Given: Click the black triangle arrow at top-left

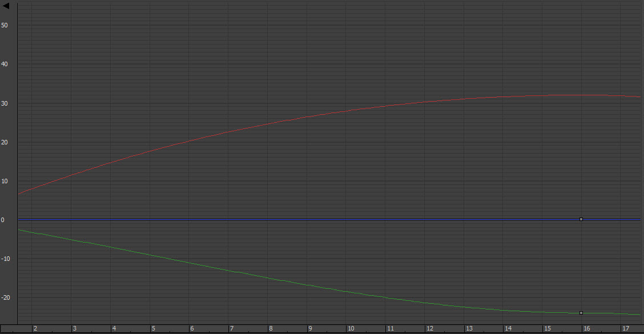Looking at the screenshot, I should coord(6,6).
